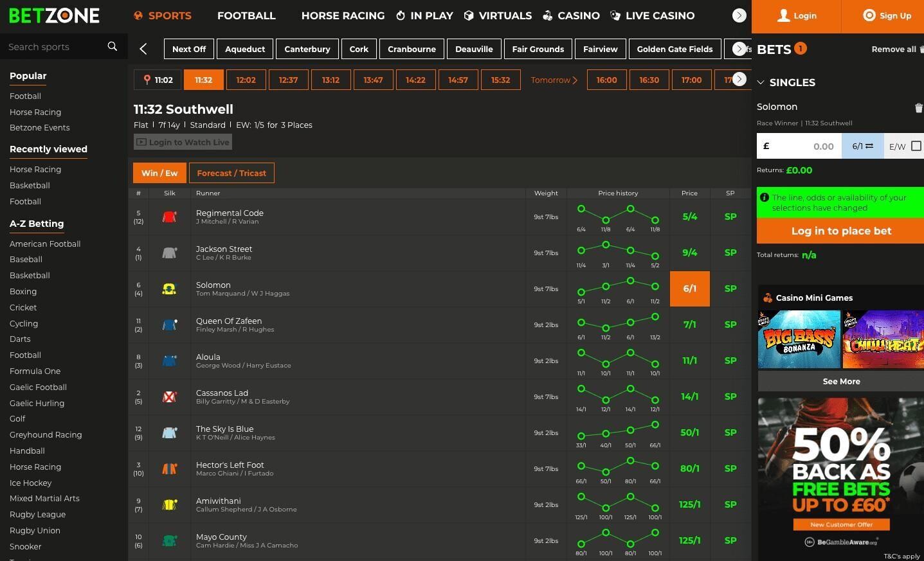Click Mayo County green silk icon
Image resolution: width=924 pixels, height=561 pixels.
pos(170,541)
